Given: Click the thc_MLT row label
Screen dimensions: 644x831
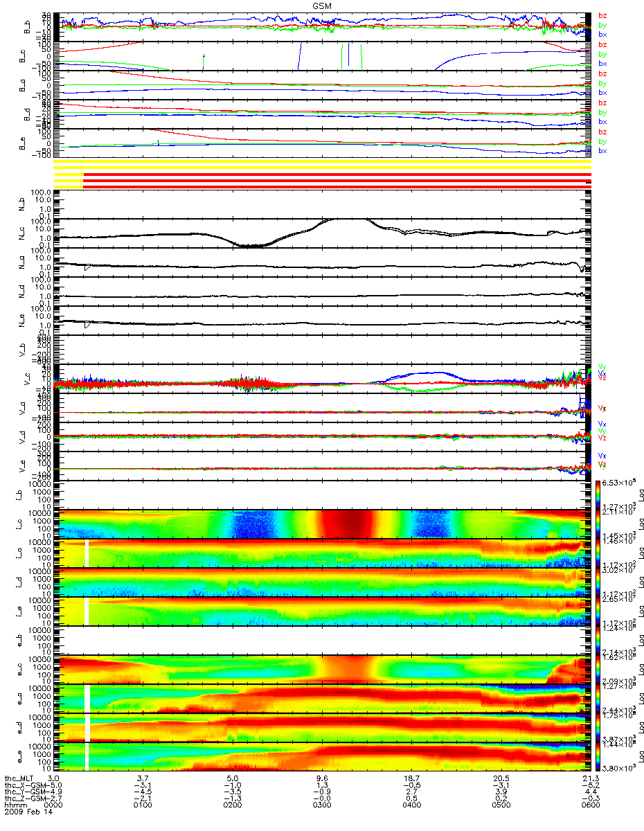Looking at the screenshot, I should coord(20,779).
